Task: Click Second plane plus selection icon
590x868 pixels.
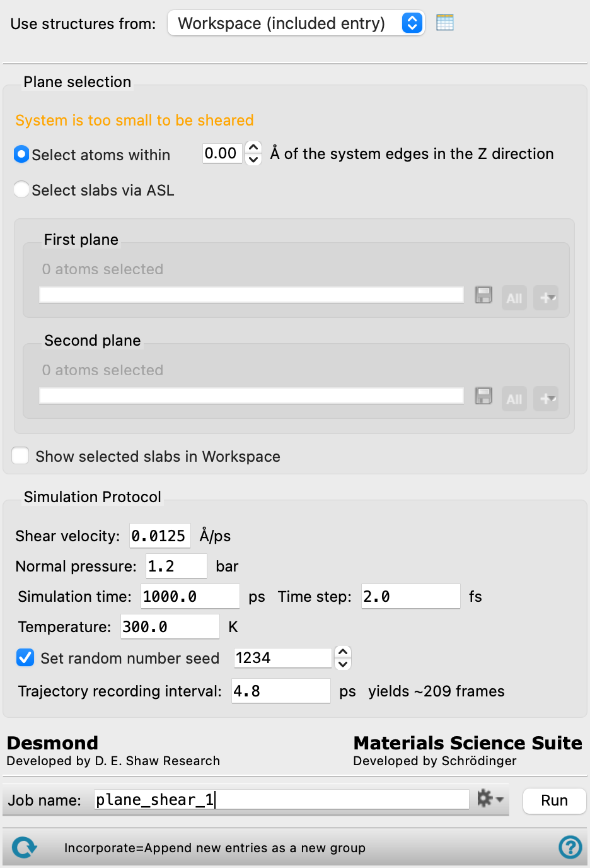Action: click(546, 399)
